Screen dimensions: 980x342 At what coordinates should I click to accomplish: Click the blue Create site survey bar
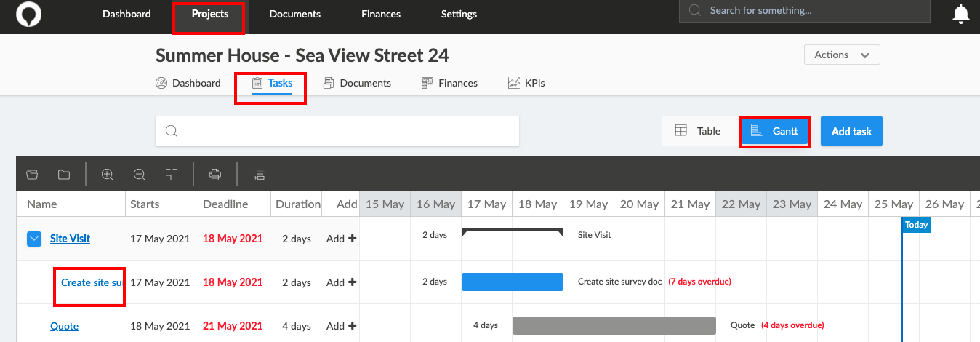tap(513, 282)
